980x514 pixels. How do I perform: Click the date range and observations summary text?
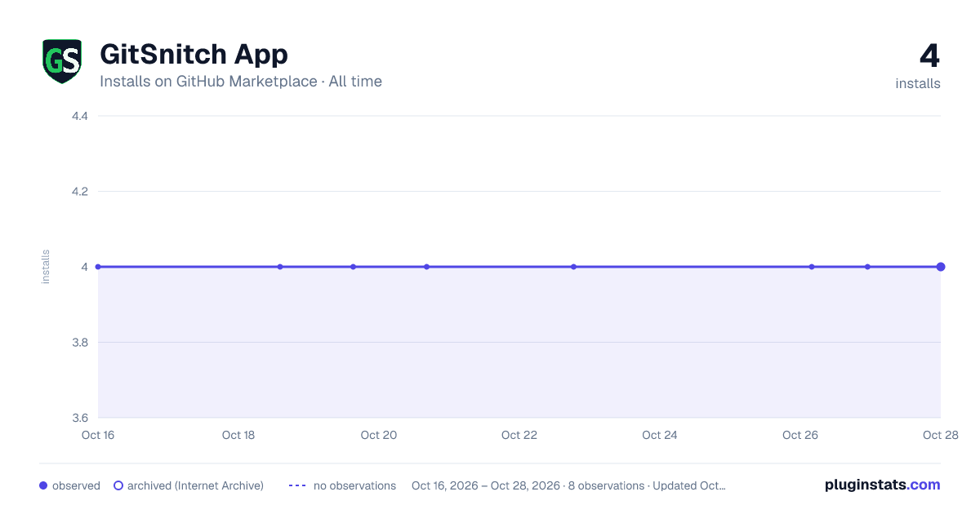click(568, 485)
